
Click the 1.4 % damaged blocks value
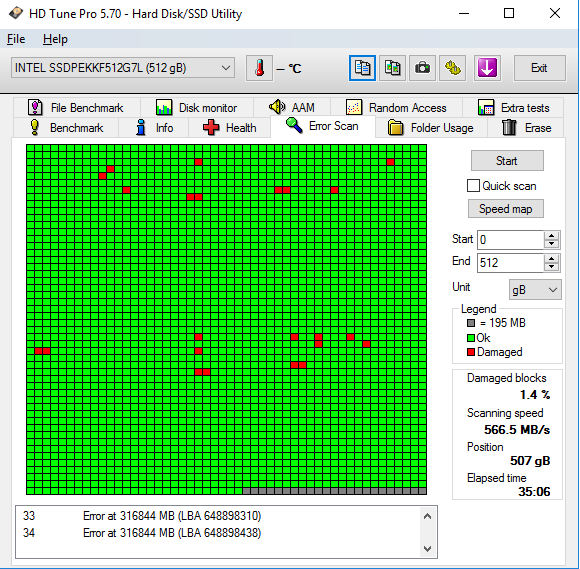pyautogui.click(x=535, y=395)
